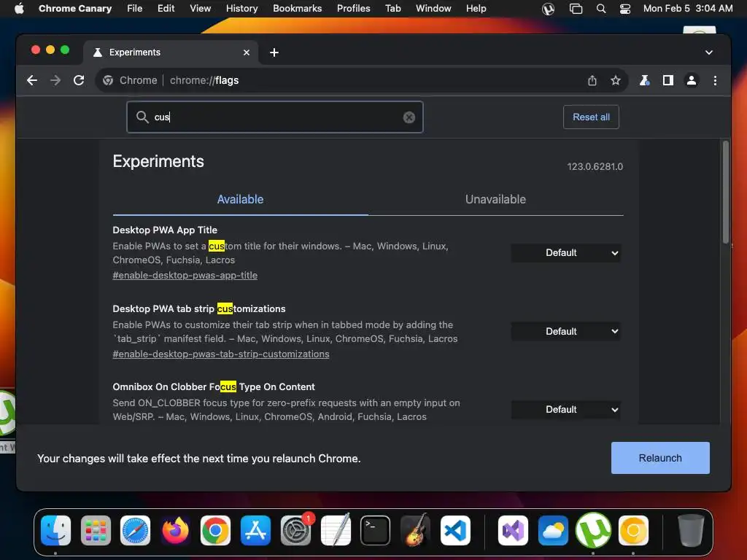Open uTorrent from the Dock

(x=593, y=530)
